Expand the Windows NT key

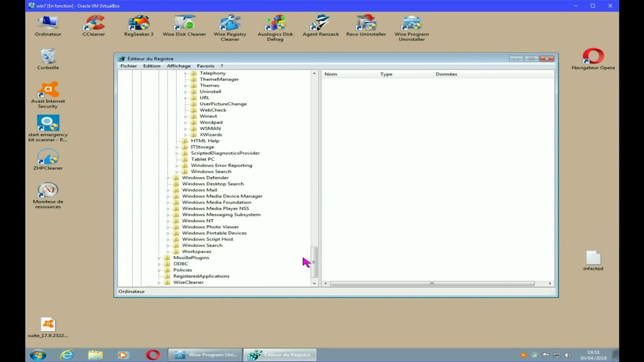click(168, 221)
